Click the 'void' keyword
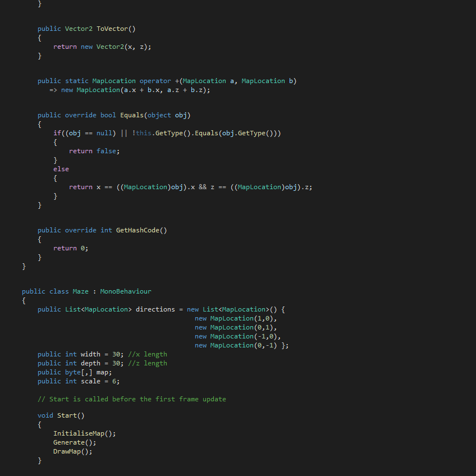Screen dimensions: 476x476 45,415
